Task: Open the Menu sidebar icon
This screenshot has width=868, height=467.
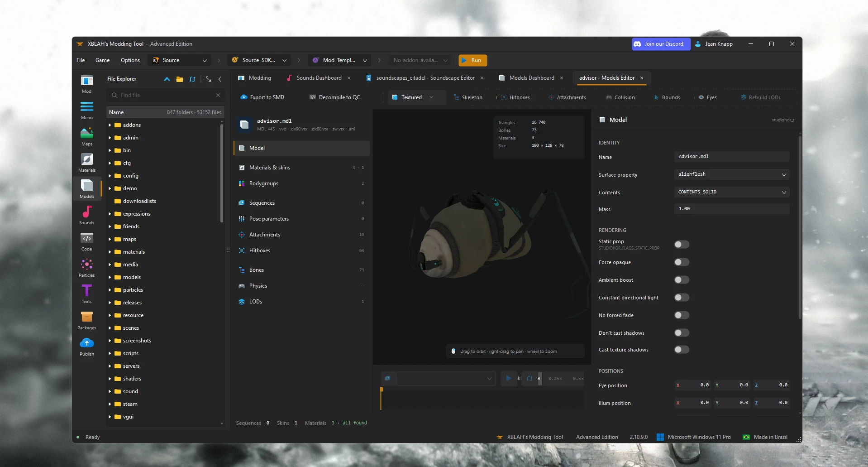Action: click(x=86, y=111)
